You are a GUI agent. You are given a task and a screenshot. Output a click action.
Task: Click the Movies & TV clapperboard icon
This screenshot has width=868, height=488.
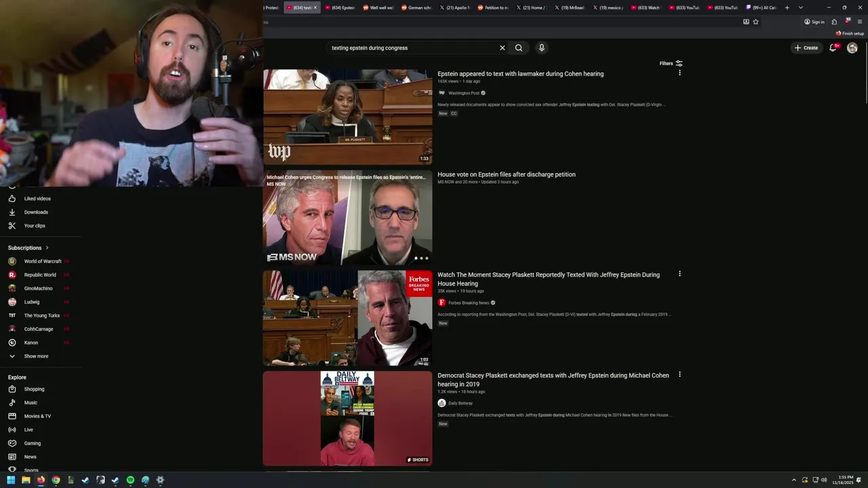click(12, 416)
